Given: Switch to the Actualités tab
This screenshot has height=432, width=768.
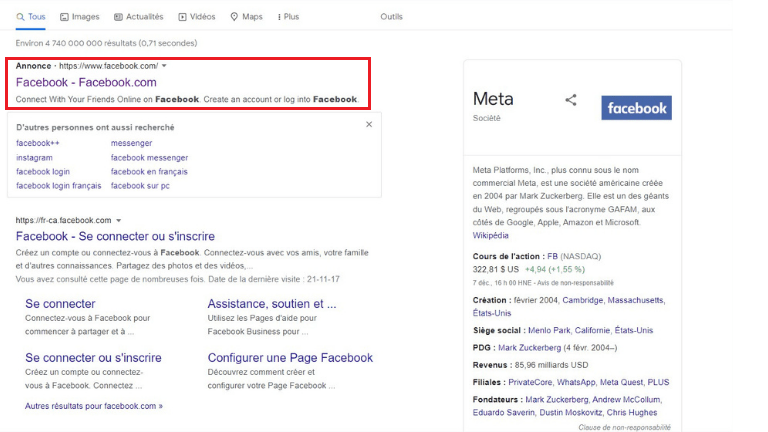Looking at the screenshot, I should [139, 17].
